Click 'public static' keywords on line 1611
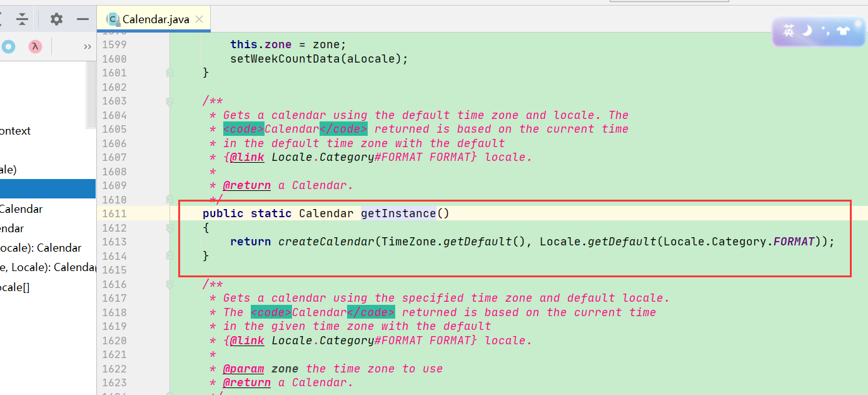 coord(247,213)
